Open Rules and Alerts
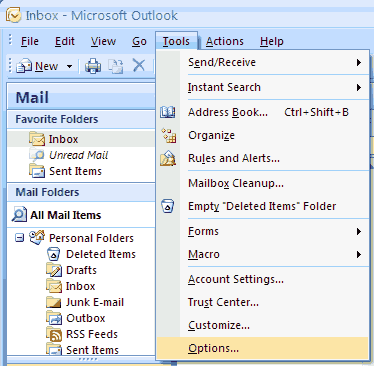 (x=263, y=158)
